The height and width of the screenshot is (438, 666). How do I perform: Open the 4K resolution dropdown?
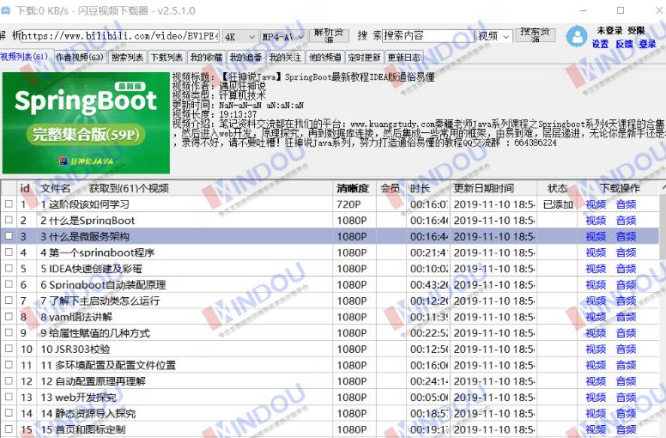click(x=240, y=37)
